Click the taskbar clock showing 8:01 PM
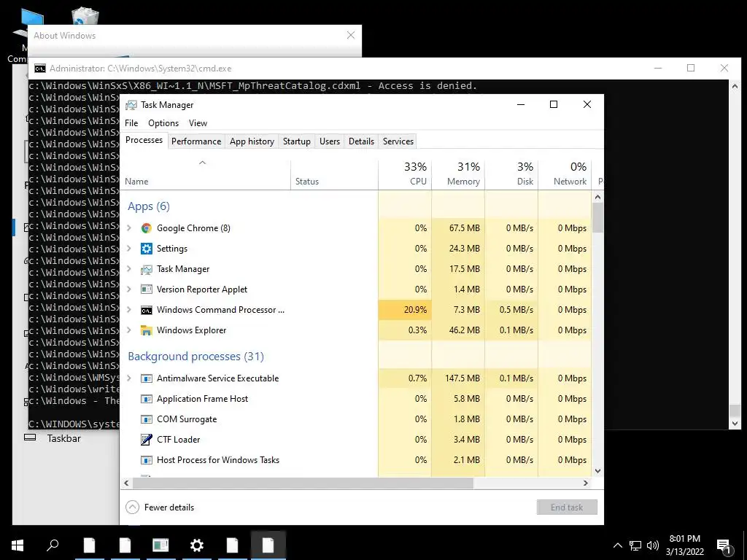This screenshot has width=747, height=560. pyautogui.click(x=684, y=545)
